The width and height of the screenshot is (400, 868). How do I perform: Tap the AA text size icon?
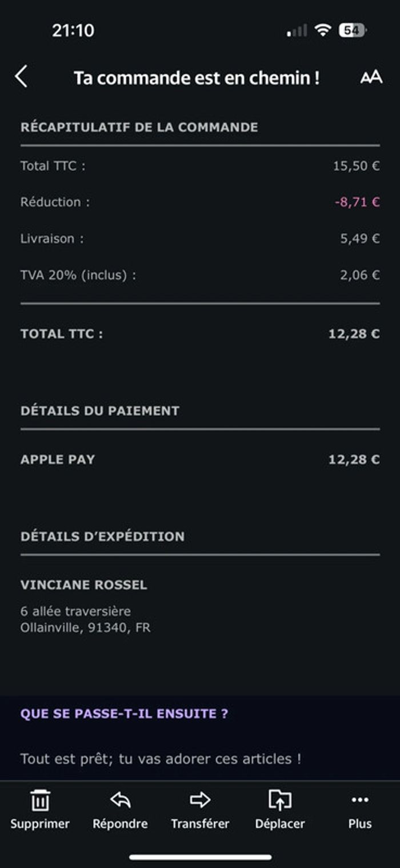point(370,77)
